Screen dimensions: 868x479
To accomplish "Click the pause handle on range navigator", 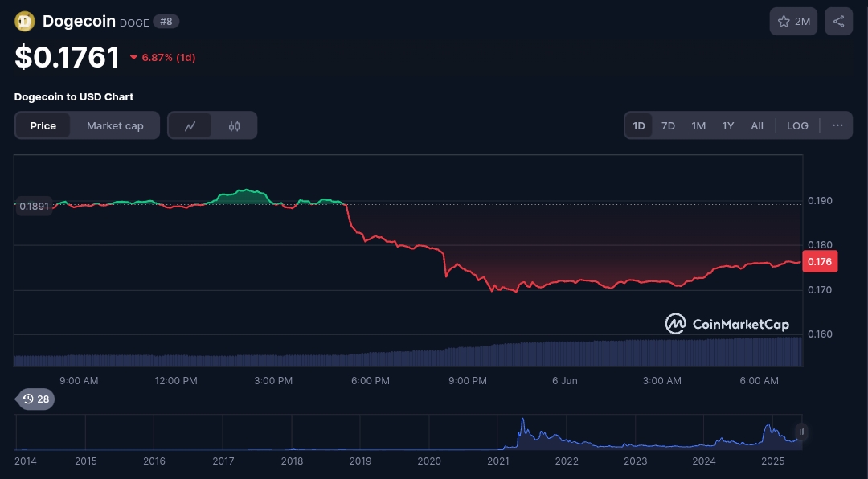I will point(800,432).
